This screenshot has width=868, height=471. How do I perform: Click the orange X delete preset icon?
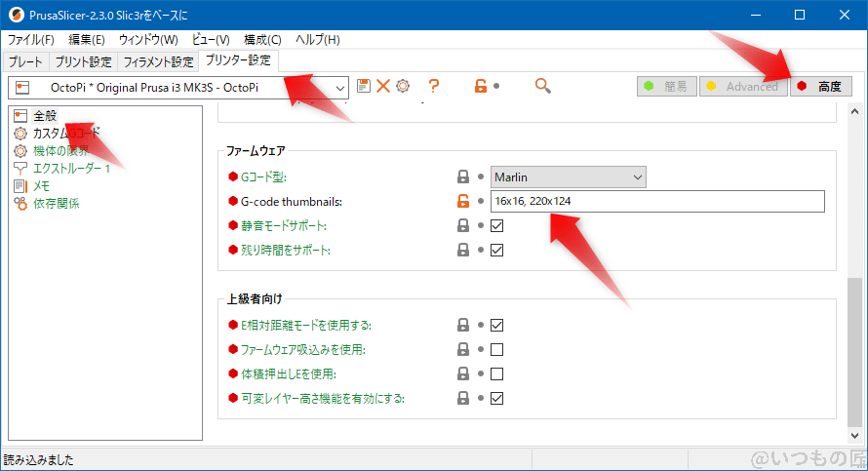[x=383, y=87]
